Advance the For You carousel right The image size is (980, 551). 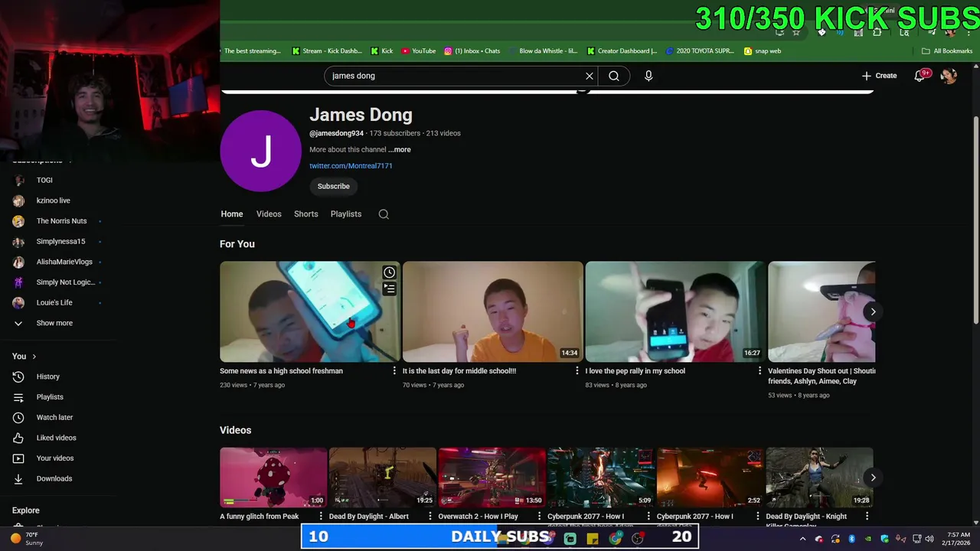coord(873,311)
